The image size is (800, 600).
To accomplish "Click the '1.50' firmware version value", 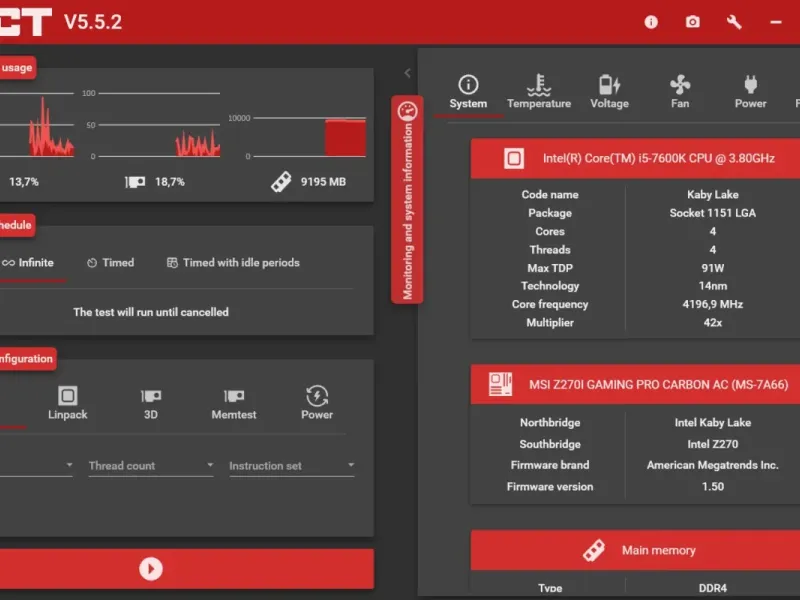I will 712,486.
